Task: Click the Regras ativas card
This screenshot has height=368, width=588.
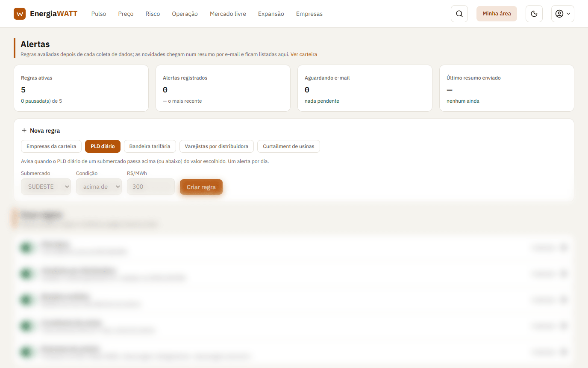Action: (81, 88)
